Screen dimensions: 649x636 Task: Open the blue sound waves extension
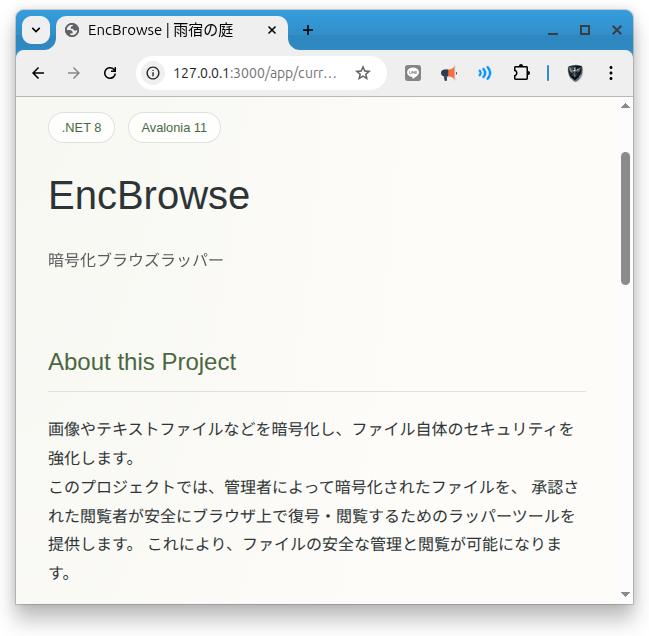(x=485, y=73)
